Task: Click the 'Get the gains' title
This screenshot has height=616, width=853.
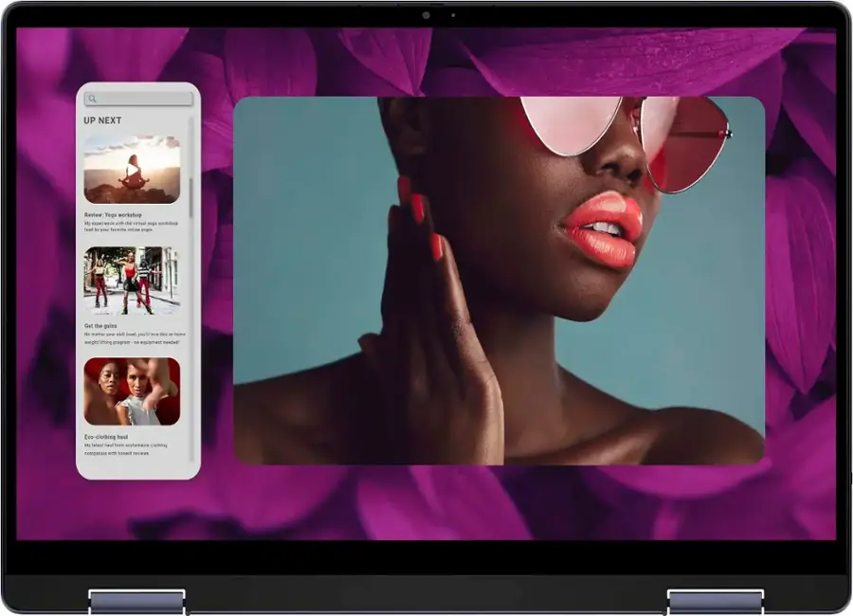Action: click(x=100, y=326)
